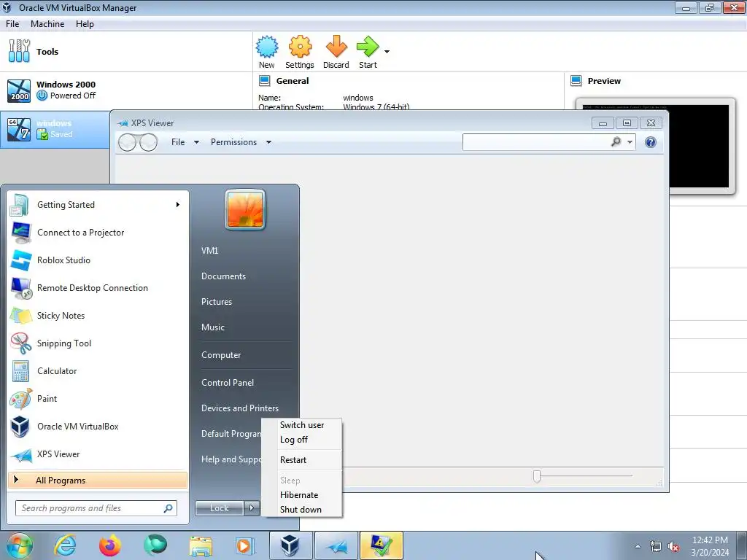Expand the Getting Started submenu arrow
Screen dimensions: 747x560
[178, 205]
